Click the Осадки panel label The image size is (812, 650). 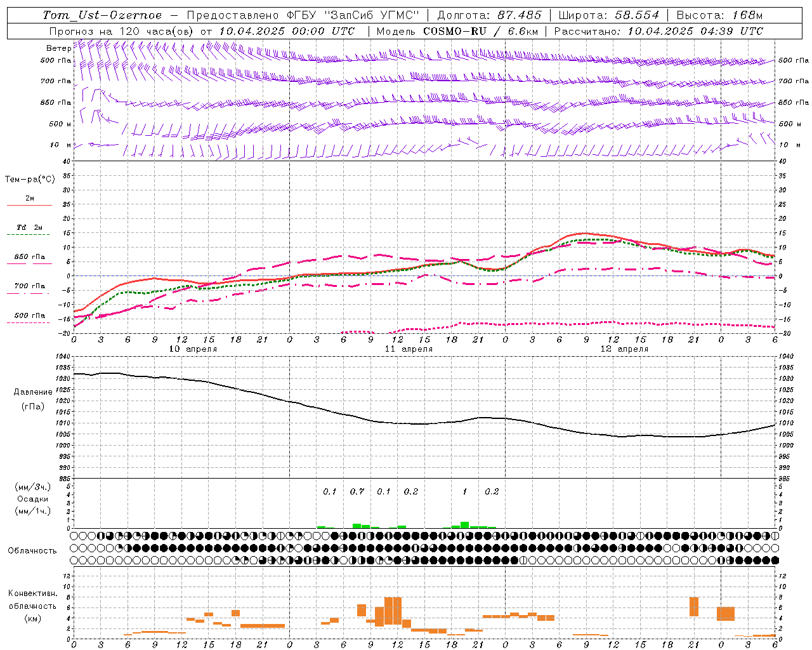(33, 499)
